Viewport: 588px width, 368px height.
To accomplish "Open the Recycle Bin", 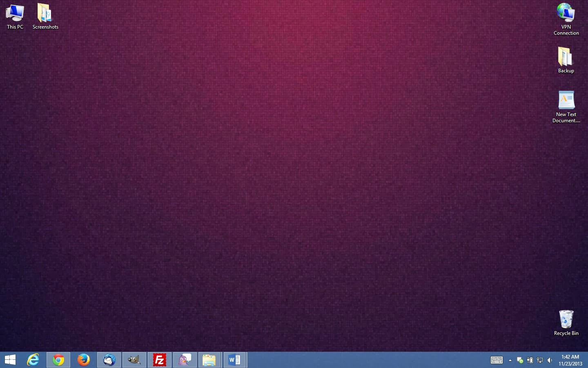I will point(566,320).
